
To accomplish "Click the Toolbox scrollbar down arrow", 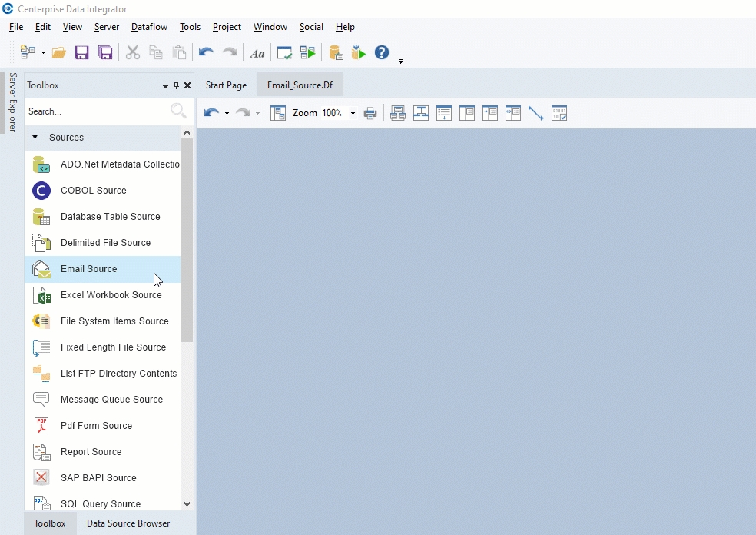I will click(187, 504).
